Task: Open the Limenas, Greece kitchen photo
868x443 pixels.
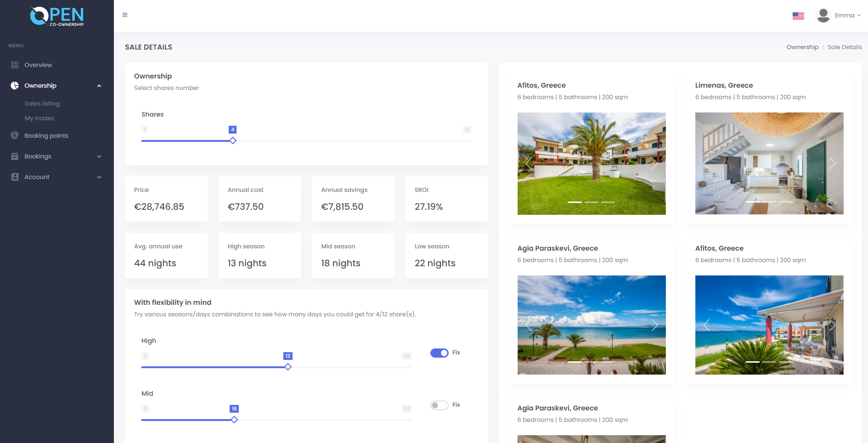Action: click(769, 163)
